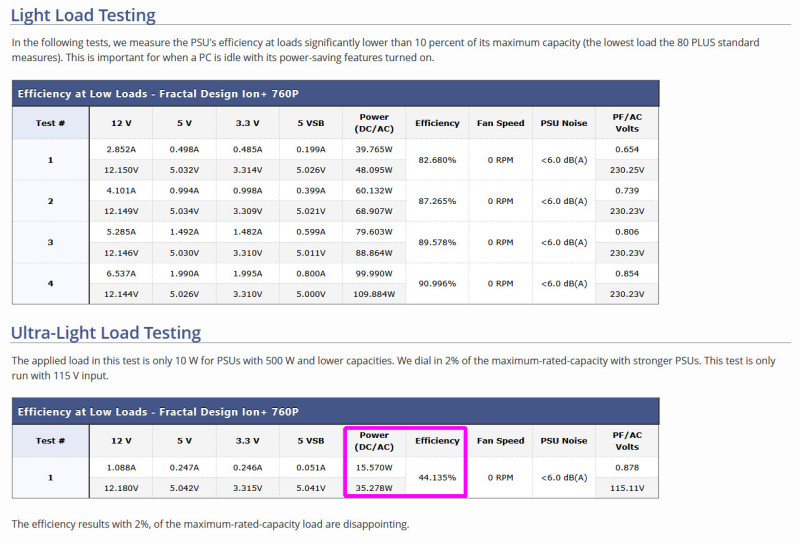Click the 3.315V voltage cell
This screenshot has width=800, height=544.
click(x=247, y=488)
